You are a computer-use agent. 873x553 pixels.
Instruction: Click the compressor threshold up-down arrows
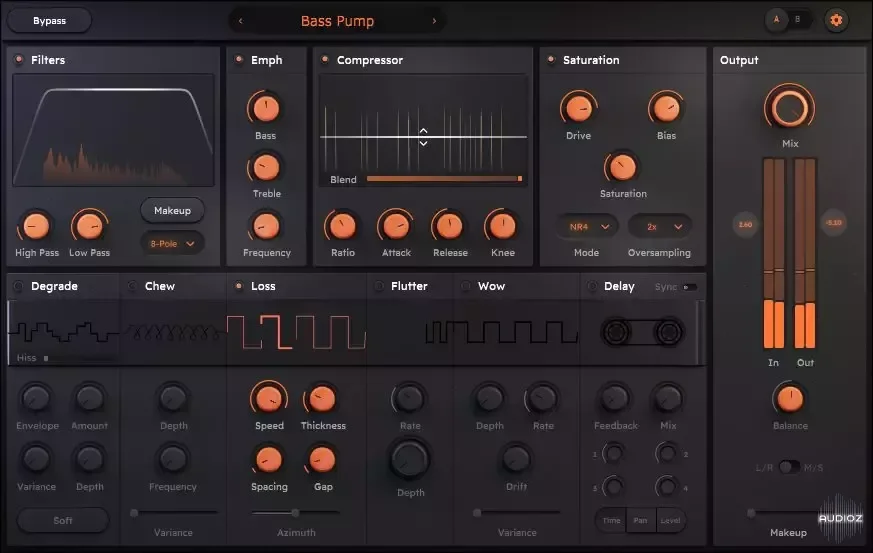pos(424,137)
